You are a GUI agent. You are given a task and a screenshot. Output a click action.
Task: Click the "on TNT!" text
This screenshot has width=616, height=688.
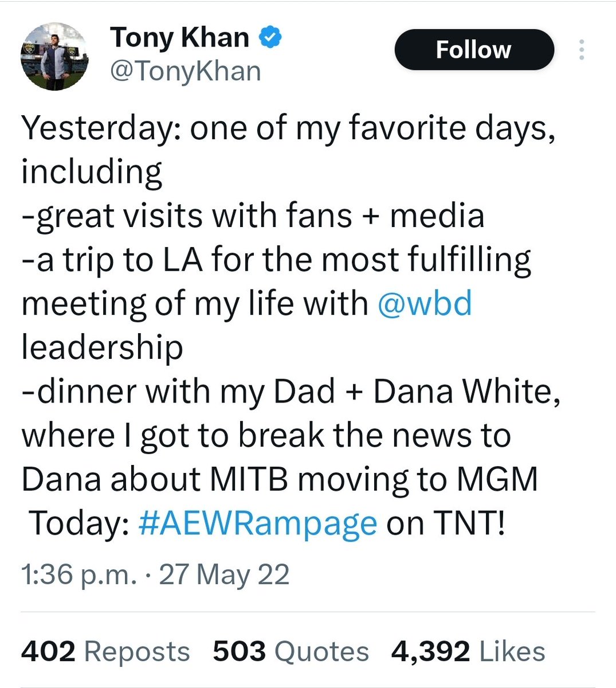pyautogui.click(x=446, y=523)
